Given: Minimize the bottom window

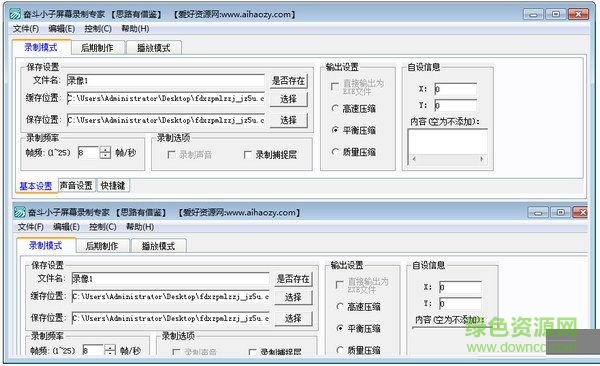Looking at the screenshot, I should coord(538,212).
